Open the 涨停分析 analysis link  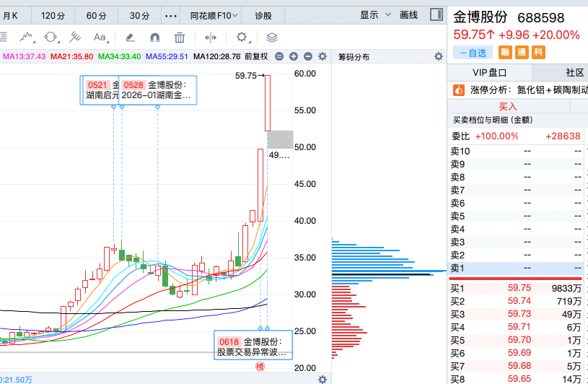529,90
